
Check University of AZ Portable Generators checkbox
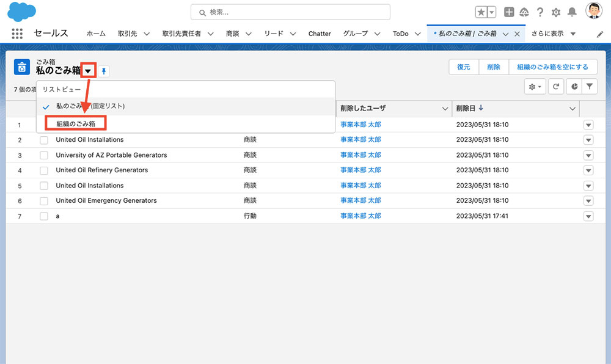click(44, 155)
